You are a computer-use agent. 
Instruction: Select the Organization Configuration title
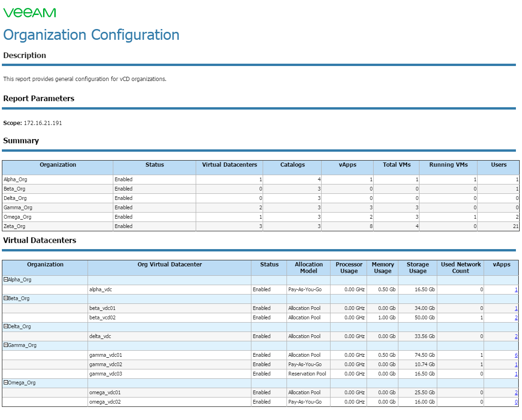91,35
